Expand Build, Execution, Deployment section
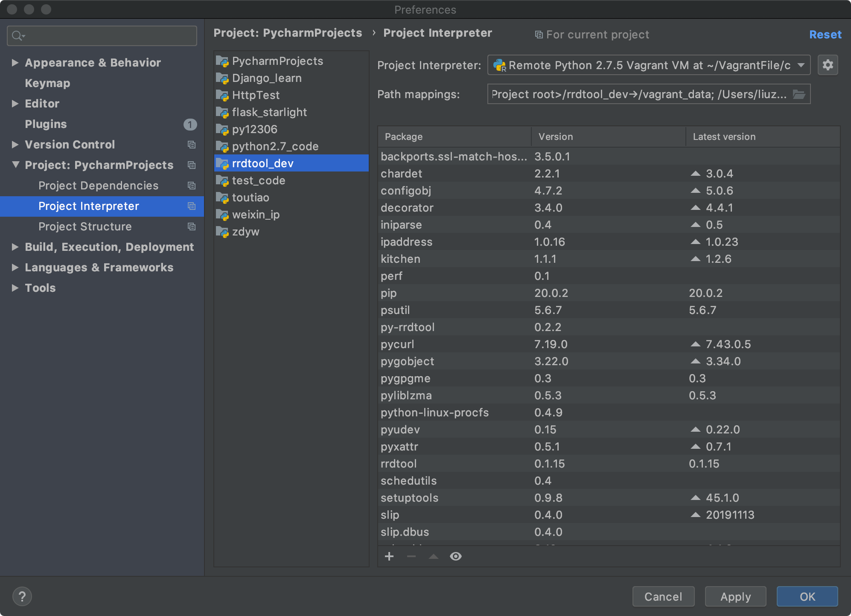 pyautogui.click(x=15, y=247)
